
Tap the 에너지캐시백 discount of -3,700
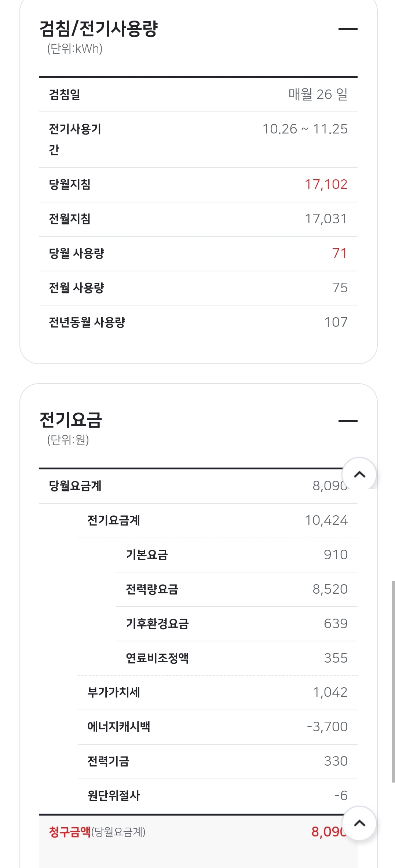[327, 726]
